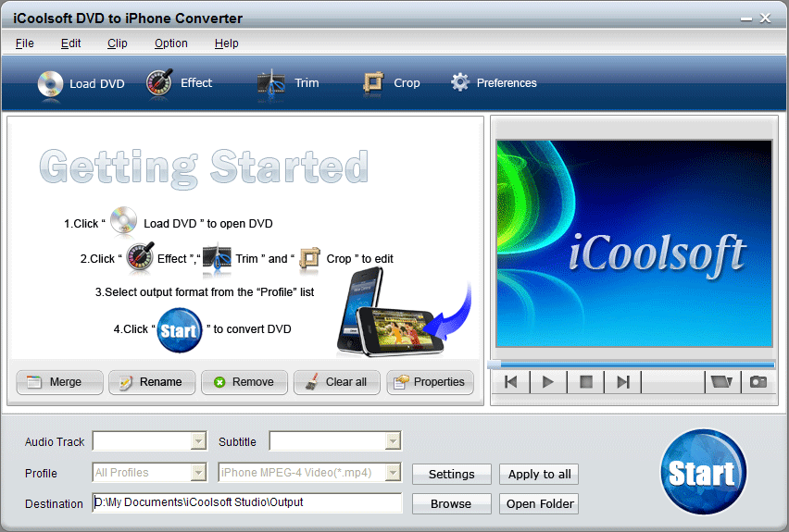Click the Apply to all button
The width and height of the screenshot is (789, 532).
(539, 474)
